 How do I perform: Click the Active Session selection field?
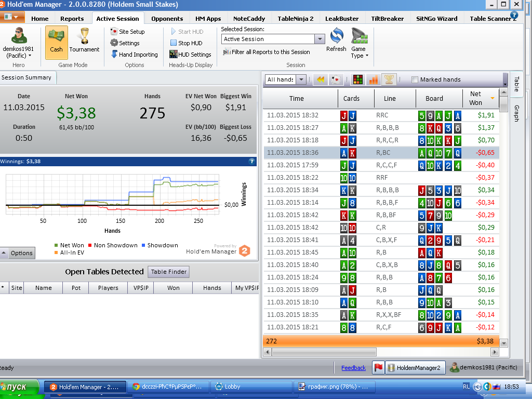pyautogui.click(x=268, y=39)
